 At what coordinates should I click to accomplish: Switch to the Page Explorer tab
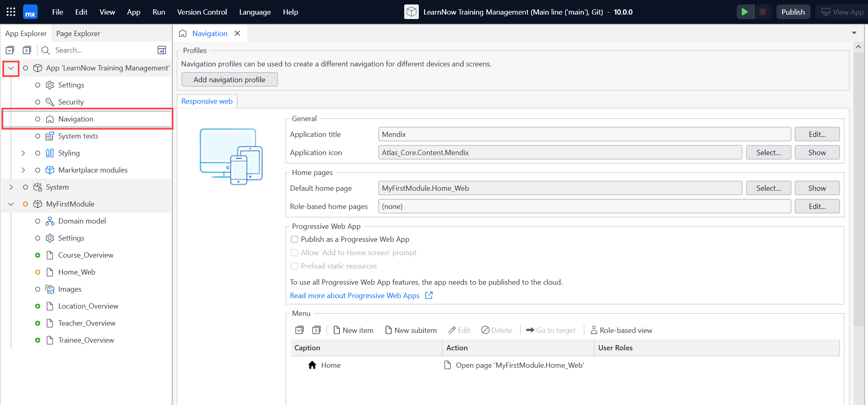point(78,33)
